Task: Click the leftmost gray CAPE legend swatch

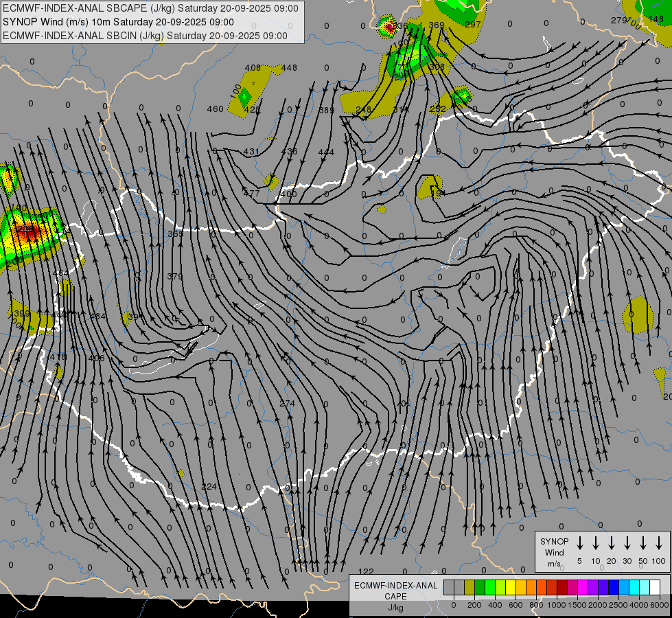Action: tap(449, 587)
